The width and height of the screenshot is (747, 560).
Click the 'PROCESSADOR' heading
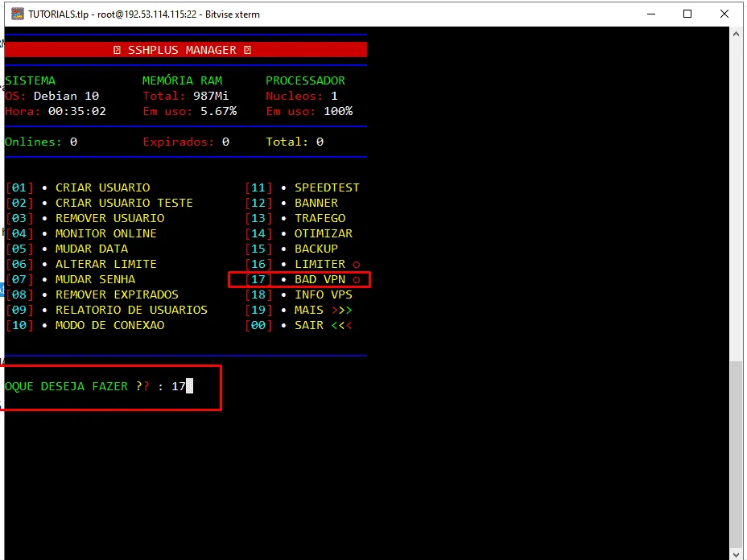[x=305, y=80]
